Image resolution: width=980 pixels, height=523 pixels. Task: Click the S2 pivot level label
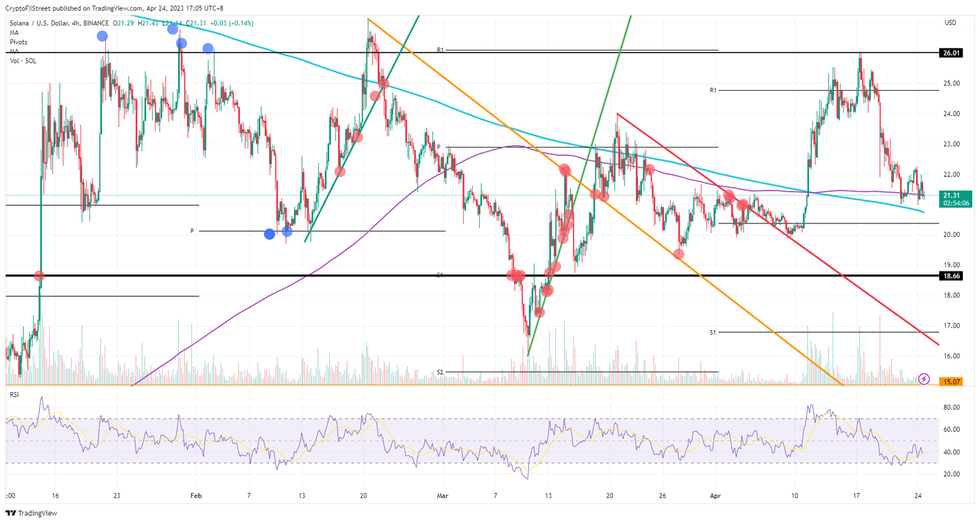tap(440, 372)
